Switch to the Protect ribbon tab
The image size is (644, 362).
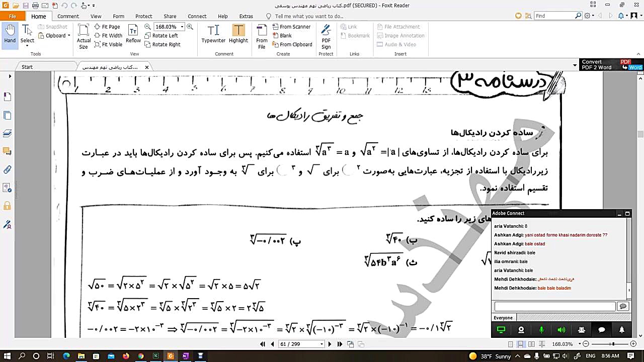pos(144,16)
